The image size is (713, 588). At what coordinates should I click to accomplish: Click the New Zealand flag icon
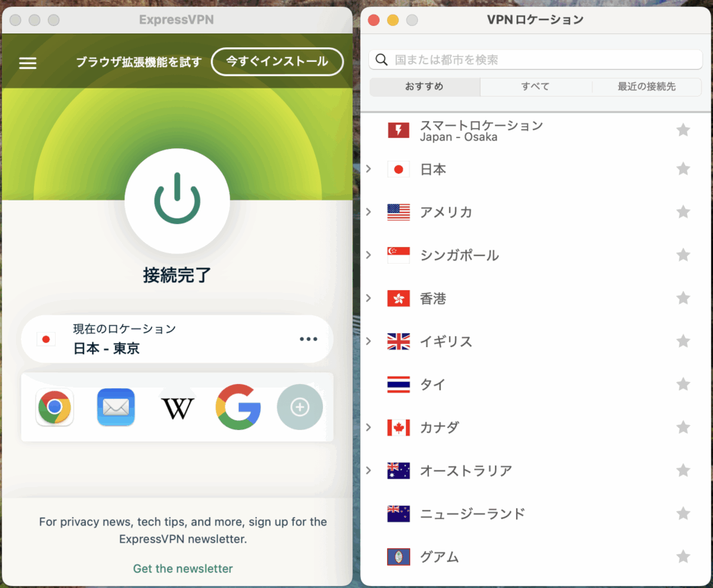(398, 514)
